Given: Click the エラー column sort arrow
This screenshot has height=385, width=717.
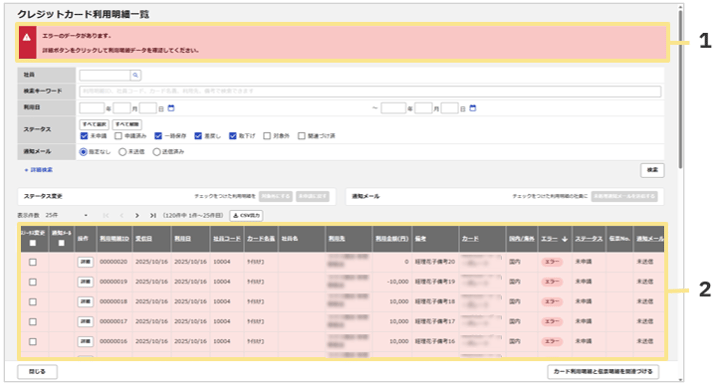Looking at the screenshot, I should click(x=565, y=239).
